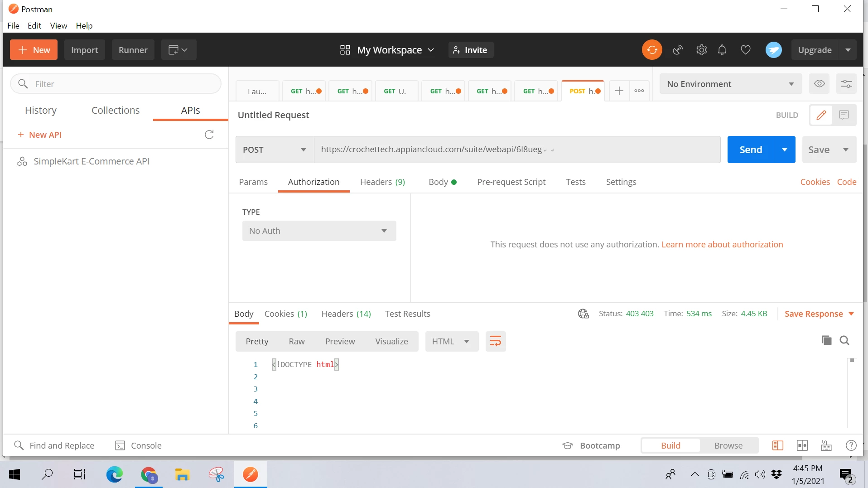The height and width of the screenshot is (488, 868).
Task: Switch to Browse mode toggle
Action: 728,445
